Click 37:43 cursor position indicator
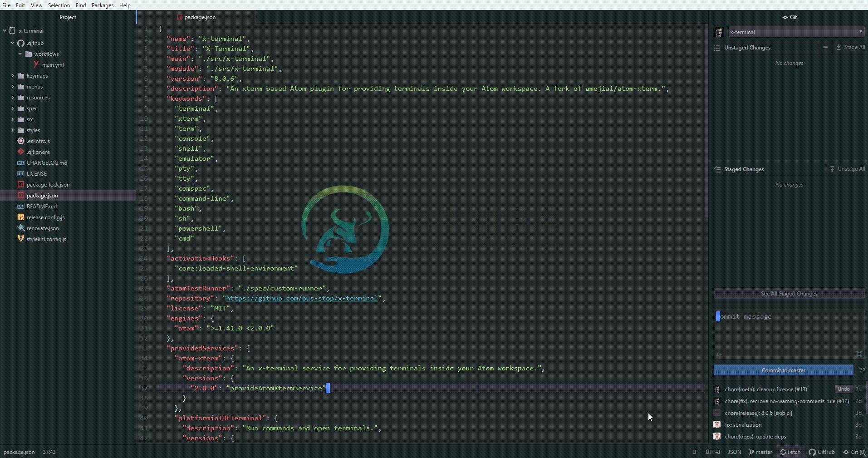This screenshot has height=458, width=868. tap(49, 452)
